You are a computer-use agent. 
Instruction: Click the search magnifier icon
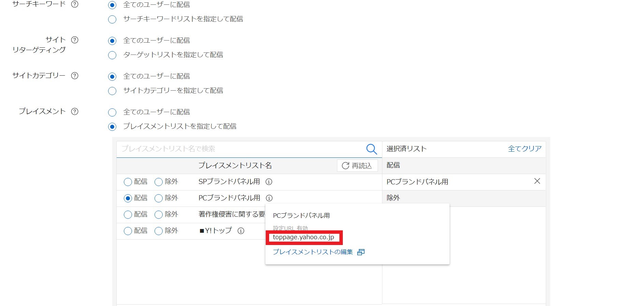click(371, 149)
